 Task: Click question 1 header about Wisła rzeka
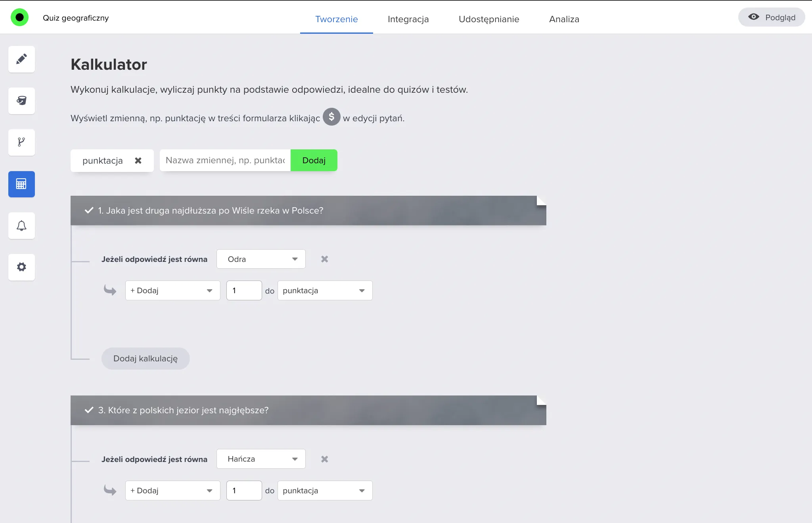click(x=308, y=210)
